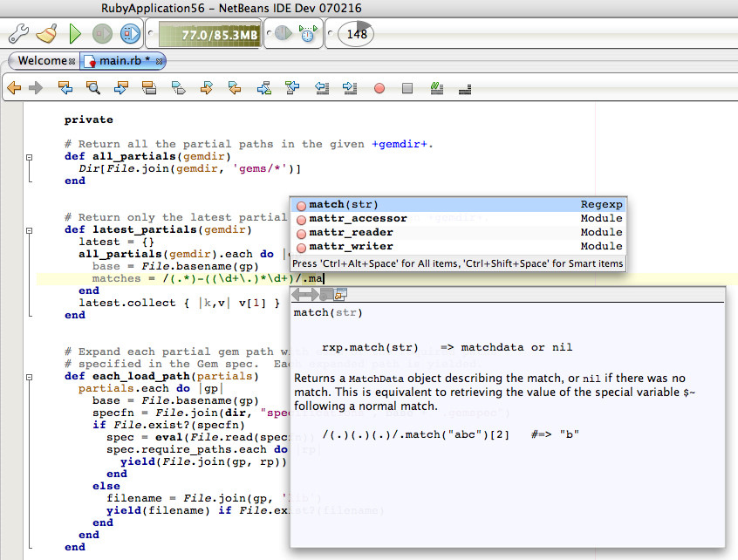The width and height of the screenshot is (738, 560).
Task: Click 'base = File.basename(gp)' under all_partials(gemdir).each
Action: pos(175,266)
